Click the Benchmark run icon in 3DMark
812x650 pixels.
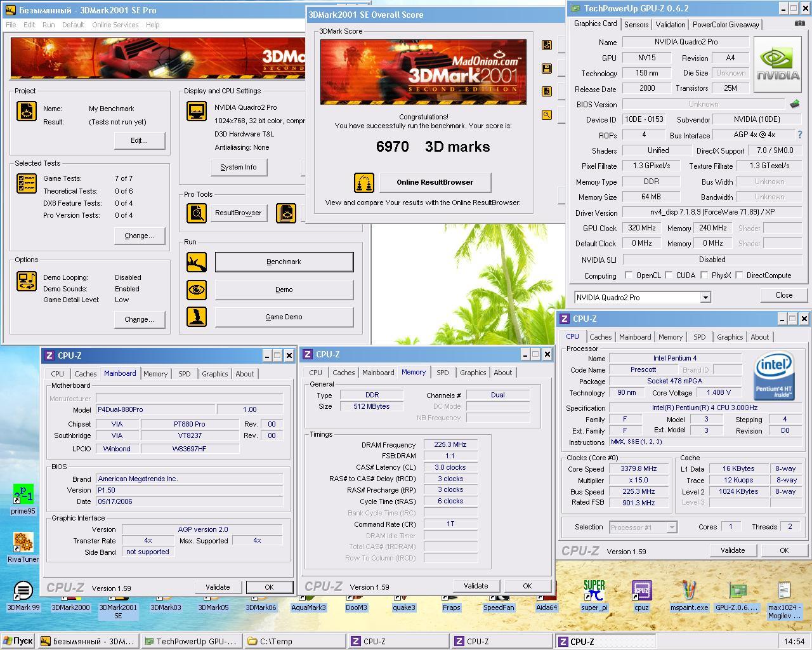197,262
